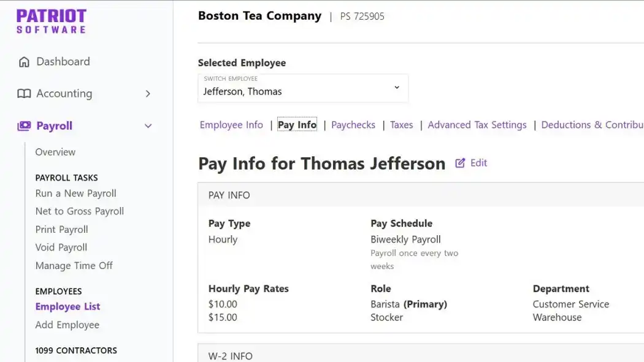Click Add Employee in sidebar
644x362 pixels.
pyautogui.click(x=67, y=325)
